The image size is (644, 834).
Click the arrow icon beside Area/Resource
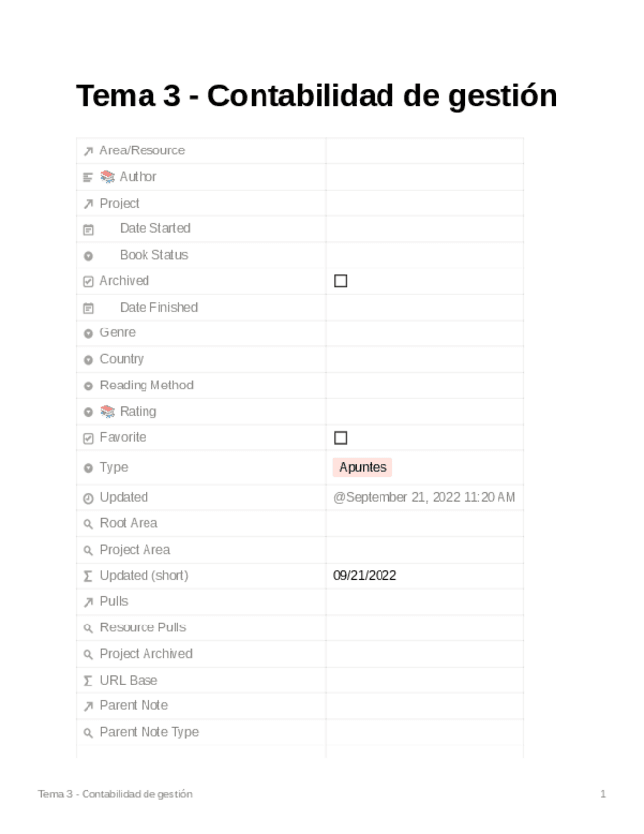88,150
